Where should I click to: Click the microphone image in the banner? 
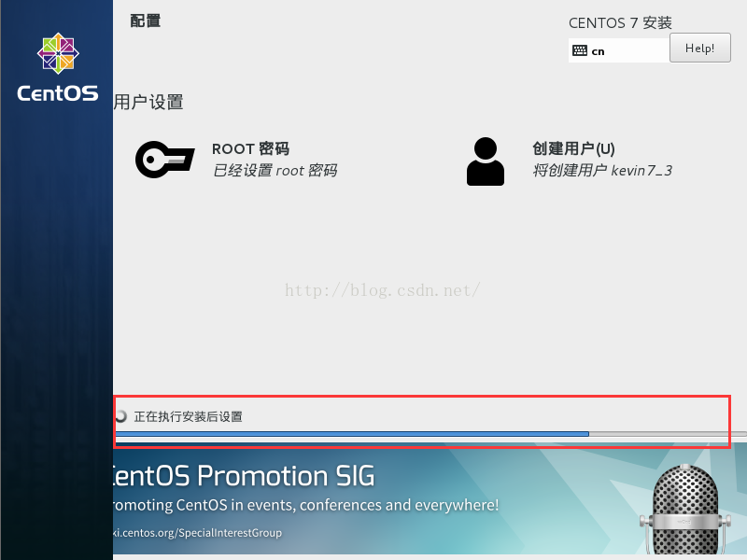click(685, 509)
